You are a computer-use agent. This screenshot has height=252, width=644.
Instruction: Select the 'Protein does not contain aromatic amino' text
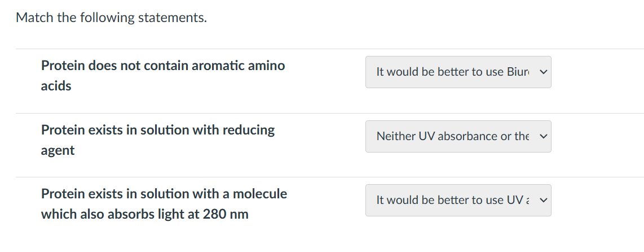pos(162,66)
